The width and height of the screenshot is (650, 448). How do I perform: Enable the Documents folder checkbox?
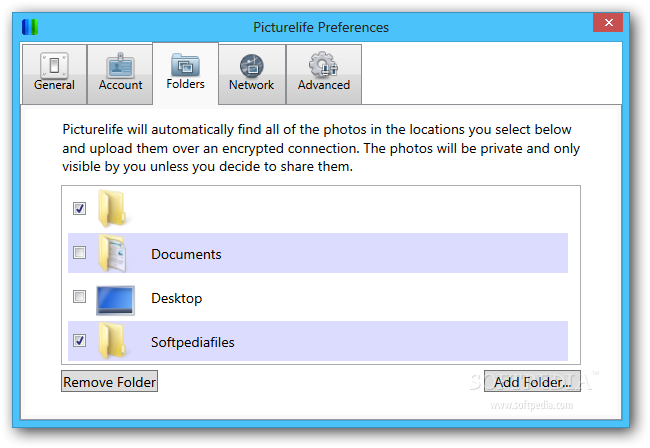[79, 252]
